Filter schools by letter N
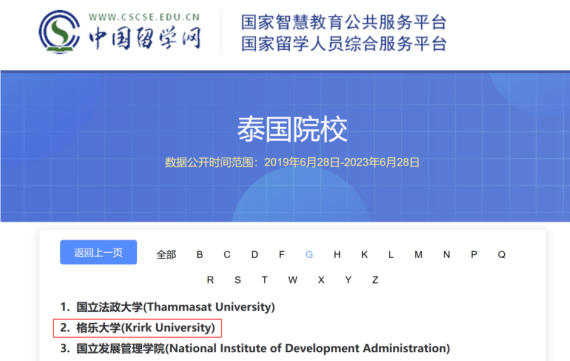The image size is (570, 361). [x=446, y=254]
